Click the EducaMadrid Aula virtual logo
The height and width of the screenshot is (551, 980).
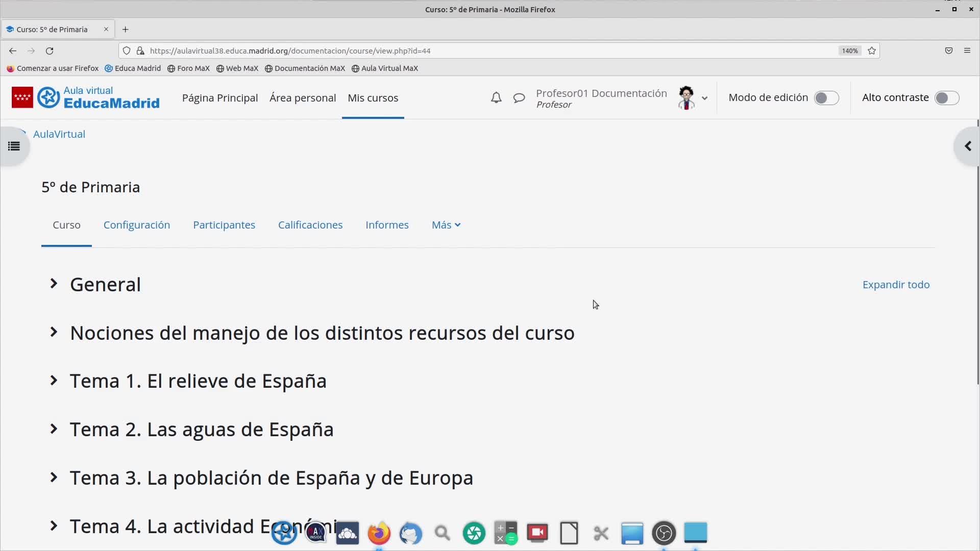pos(86,97)
